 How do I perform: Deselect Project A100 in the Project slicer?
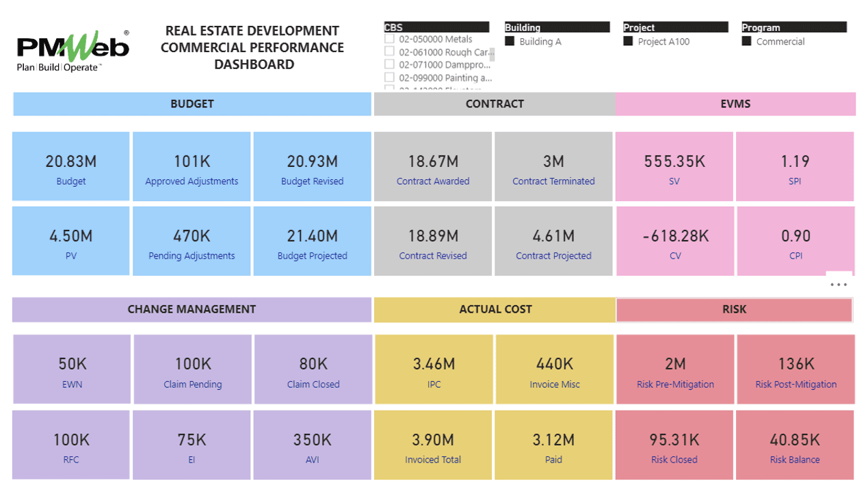tap(627, 41)
